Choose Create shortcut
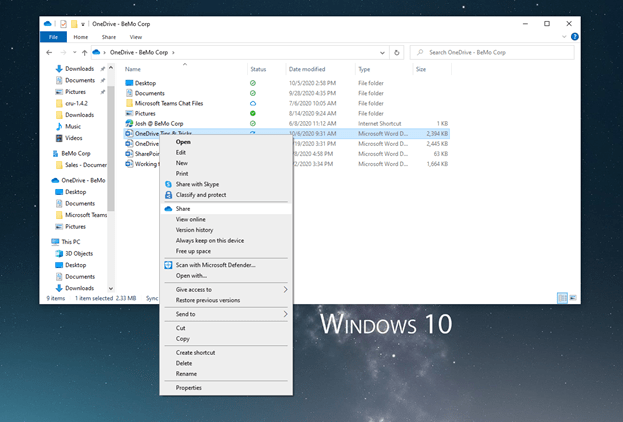 coord(226,353)
